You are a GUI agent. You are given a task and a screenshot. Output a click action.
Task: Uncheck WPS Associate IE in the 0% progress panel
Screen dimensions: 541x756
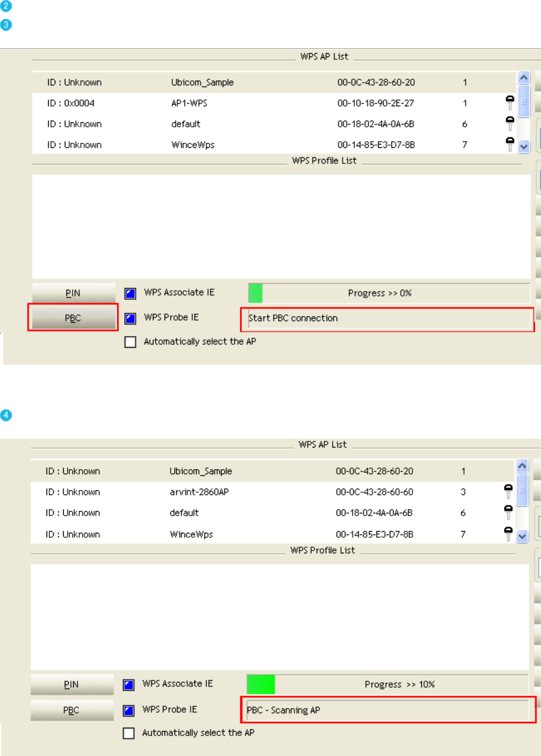click(x=130, y=293)
